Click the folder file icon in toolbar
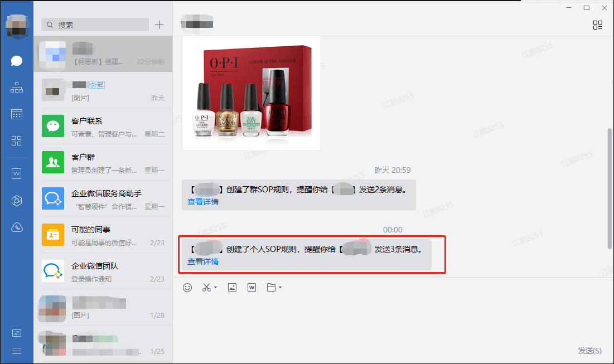This screenshot has width=614, height=364. pos(272,288)
